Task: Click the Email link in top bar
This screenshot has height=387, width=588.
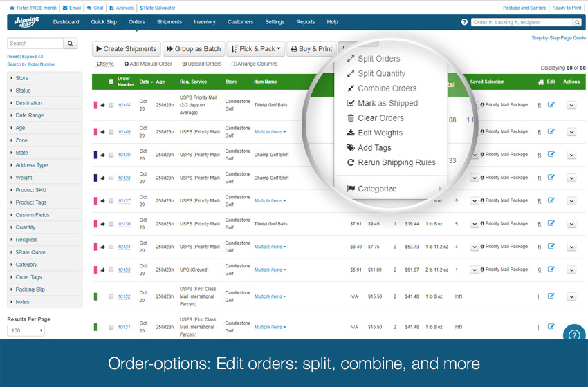Action: point(72,8)
